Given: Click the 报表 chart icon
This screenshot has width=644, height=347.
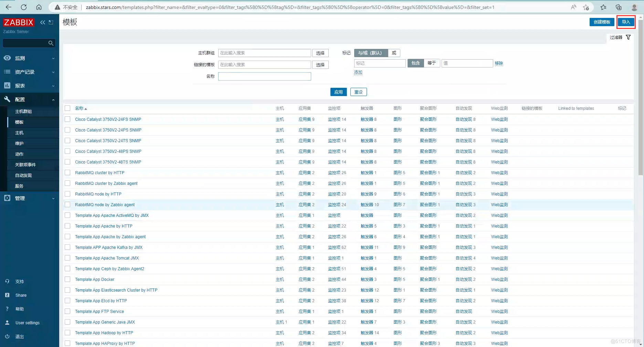Looking at the screenshot, I should point(7,85).
